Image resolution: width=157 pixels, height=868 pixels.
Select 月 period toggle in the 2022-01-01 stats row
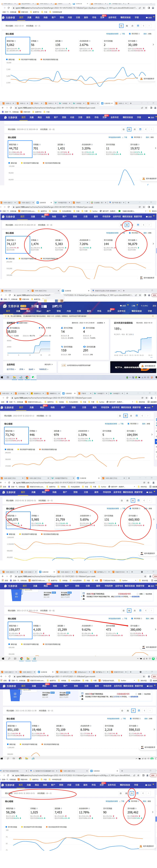tap(133, 500)
